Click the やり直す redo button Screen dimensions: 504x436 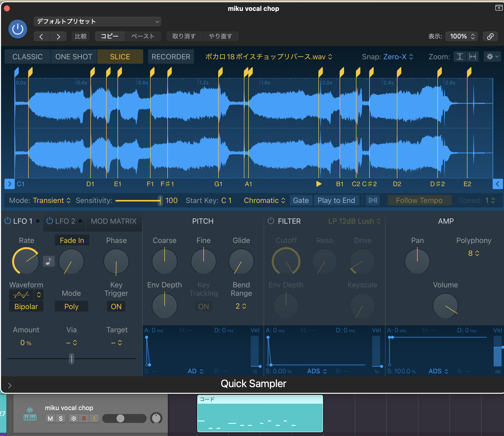click(220, 37)
